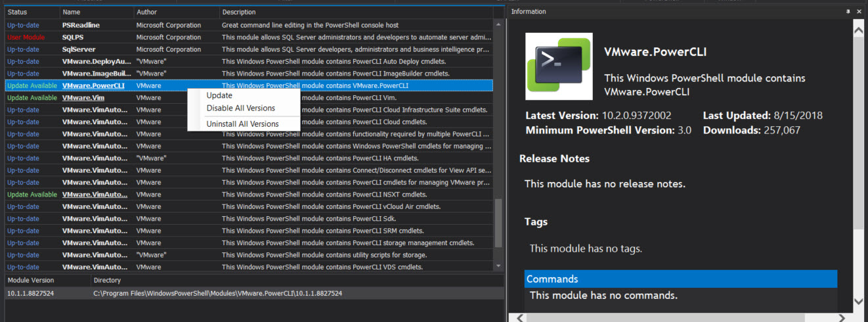Viewport: 868px width, 322px height.
Task: Click Information panel horizontal scroll left arrow
Action: click(x=519, y=317)
